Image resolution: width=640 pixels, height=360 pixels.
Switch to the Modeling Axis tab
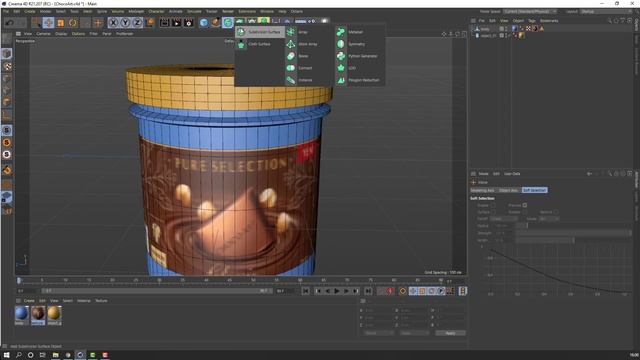tap(482, 190)
